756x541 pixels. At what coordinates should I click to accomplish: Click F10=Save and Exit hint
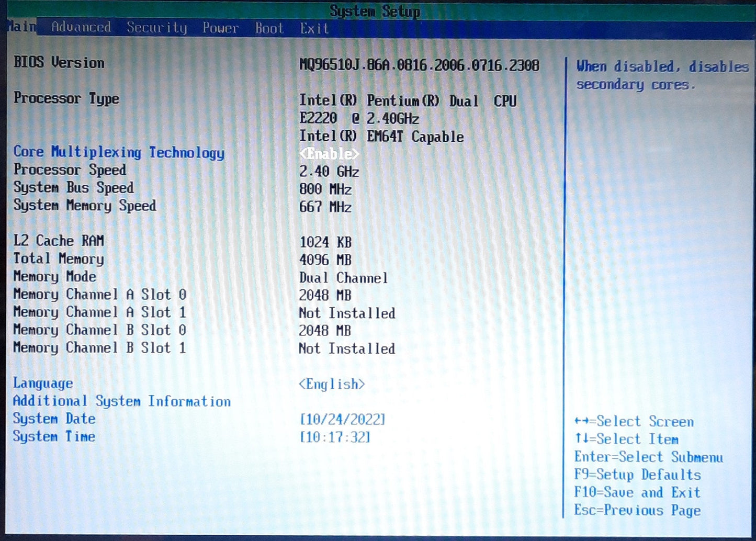[x=637, y=493]
